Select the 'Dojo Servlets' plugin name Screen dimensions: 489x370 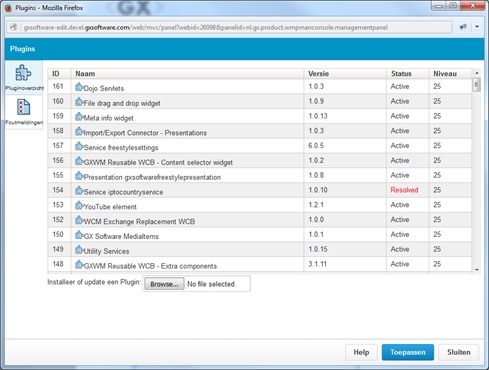pyautogui.click(x=104, y=88)
